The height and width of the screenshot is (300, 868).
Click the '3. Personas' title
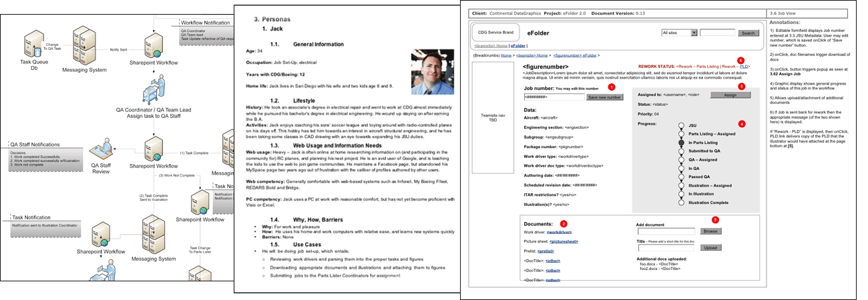(274, 19)
